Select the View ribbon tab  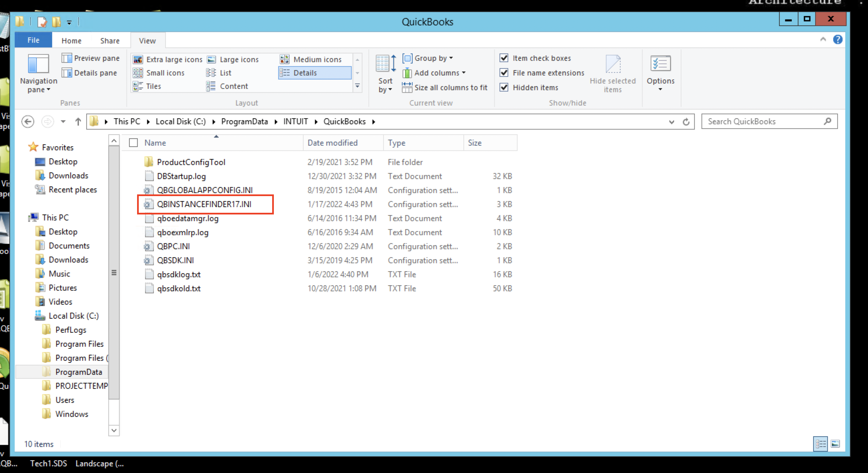147,41
